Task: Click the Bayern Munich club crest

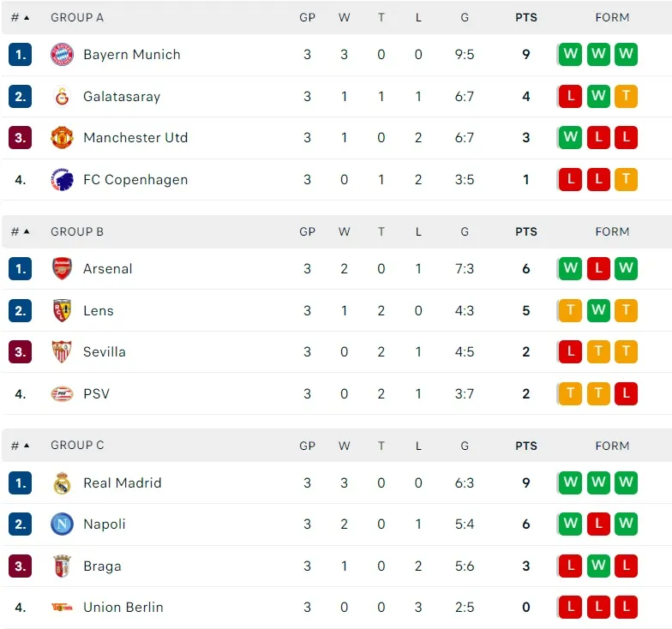Action: pos(62,55)
